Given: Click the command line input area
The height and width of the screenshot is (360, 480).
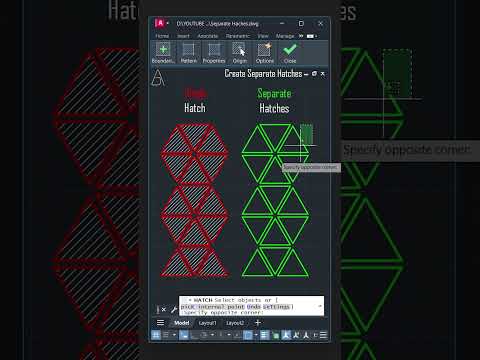Looking at the screenshot, I should (251, 306).
